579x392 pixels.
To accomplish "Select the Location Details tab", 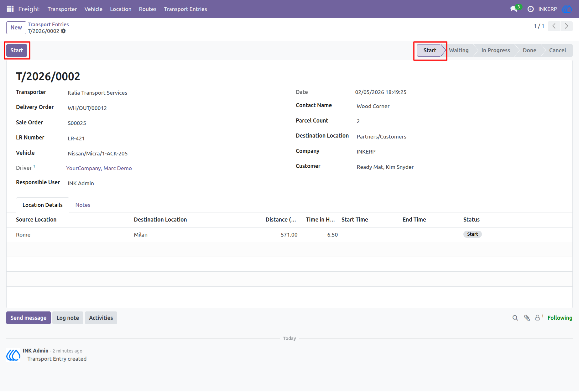I will click(43, 205).
